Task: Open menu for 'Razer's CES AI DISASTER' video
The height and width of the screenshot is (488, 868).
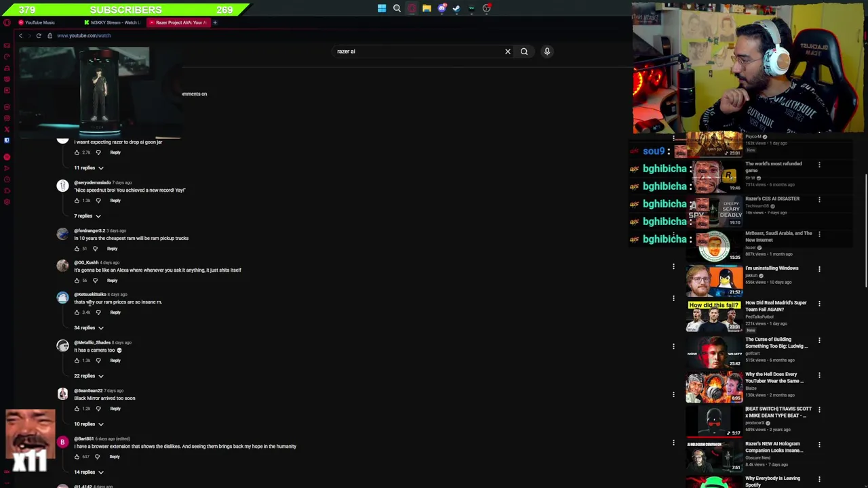Action: tap(819, 200)
